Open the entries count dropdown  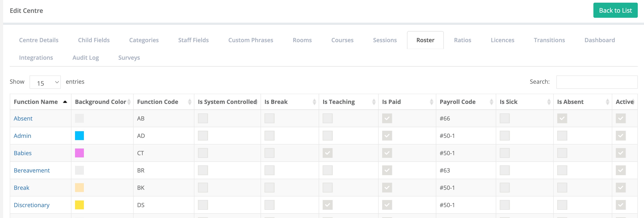45,82
